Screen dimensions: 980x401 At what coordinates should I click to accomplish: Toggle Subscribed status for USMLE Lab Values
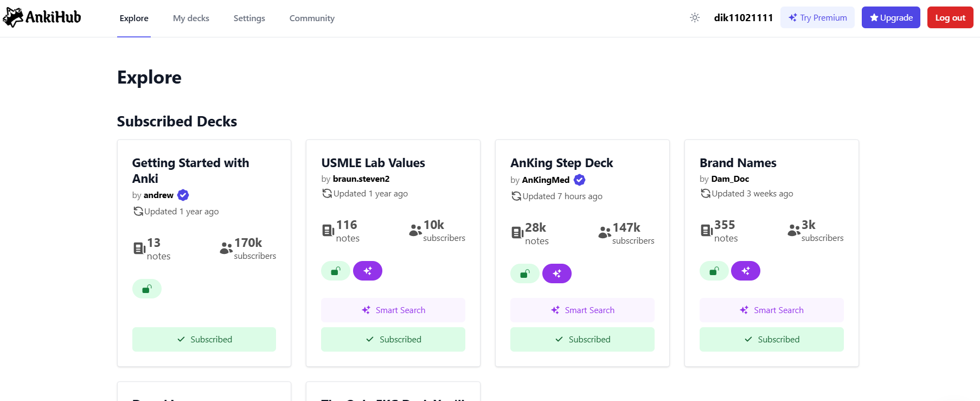point(393,339)
